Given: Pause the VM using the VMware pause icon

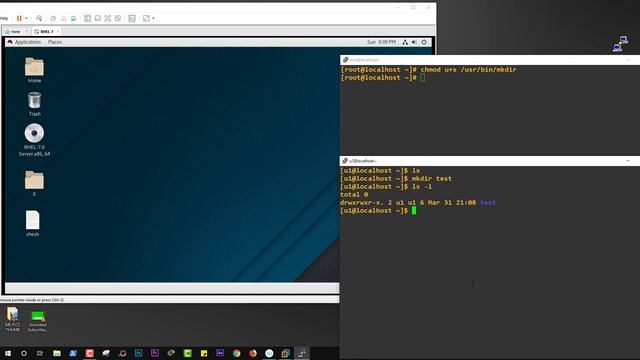Looking at the screenshot, I should pyautogui.click(x=19, y=18).
